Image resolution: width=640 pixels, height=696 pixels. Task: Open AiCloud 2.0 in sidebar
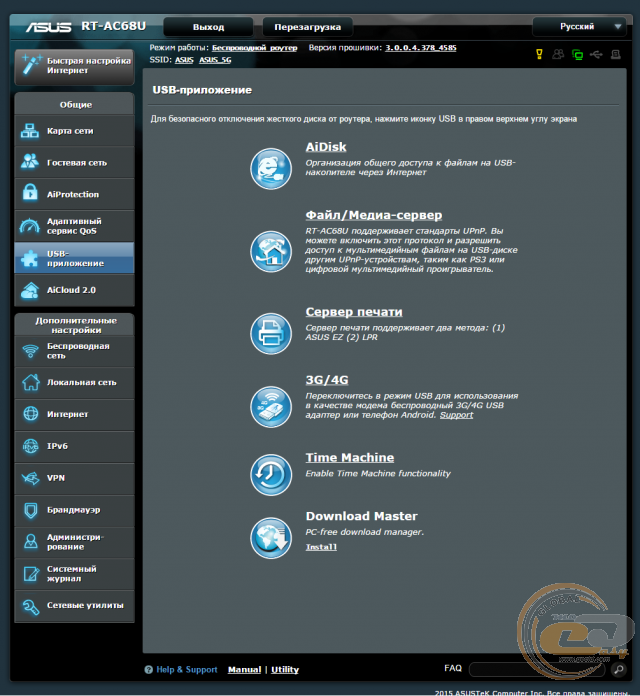point(75,290)
